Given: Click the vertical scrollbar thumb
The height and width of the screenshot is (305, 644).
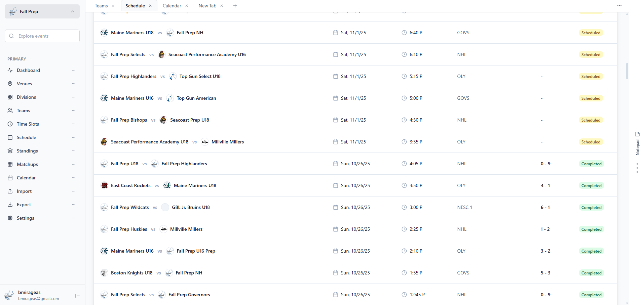Looking at the screenshot, I should click(627, 71).
